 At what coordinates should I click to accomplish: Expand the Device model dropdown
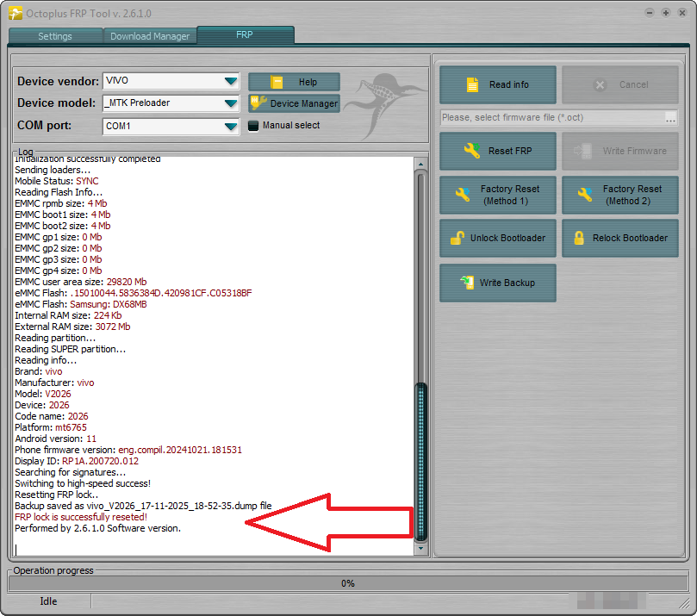coord(230,103)
